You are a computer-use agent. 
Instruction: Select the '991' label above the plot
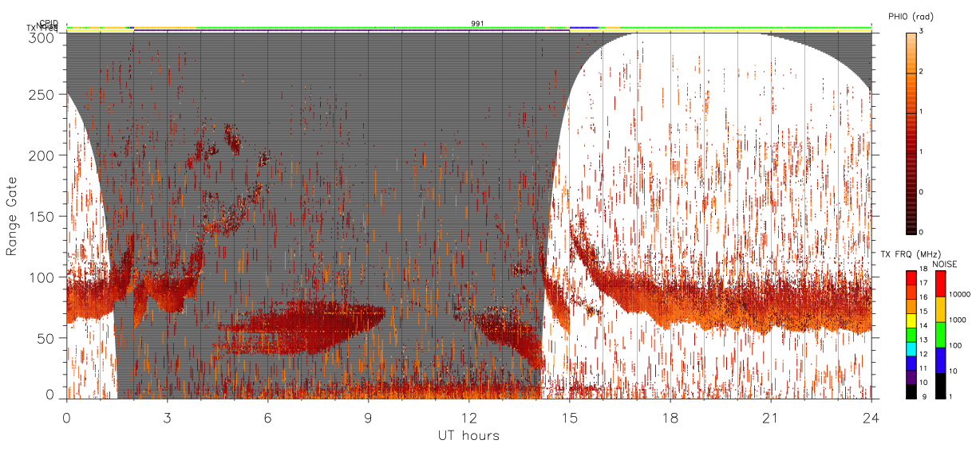pos(477,24)
